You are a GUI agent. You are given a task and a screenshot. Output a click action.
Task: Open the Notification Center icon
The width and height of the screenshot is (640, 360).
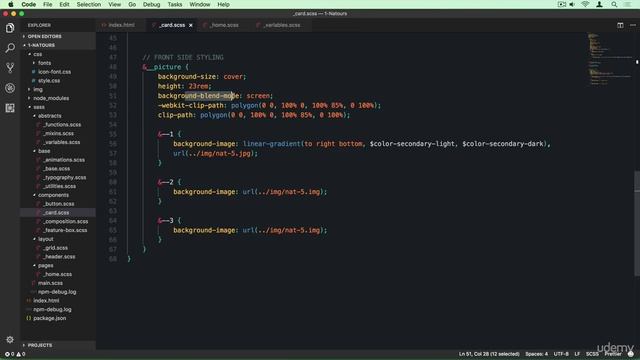(628, 4)
